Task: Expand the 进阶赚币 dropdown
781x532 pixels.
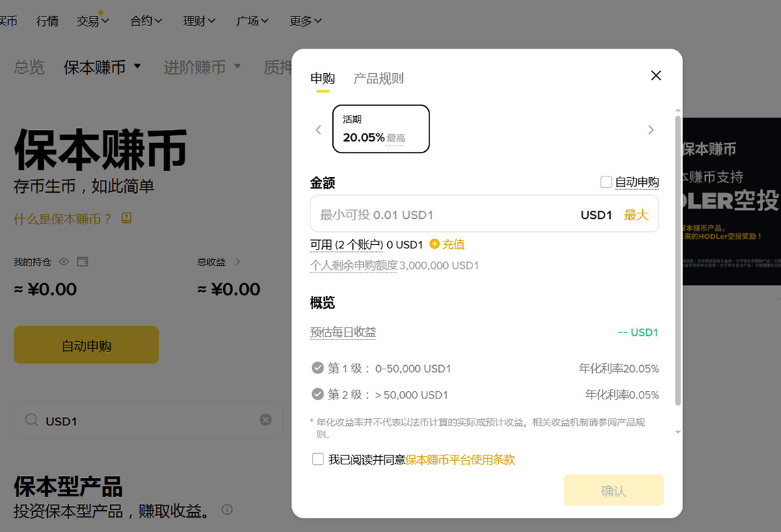Action: [237, 66]
